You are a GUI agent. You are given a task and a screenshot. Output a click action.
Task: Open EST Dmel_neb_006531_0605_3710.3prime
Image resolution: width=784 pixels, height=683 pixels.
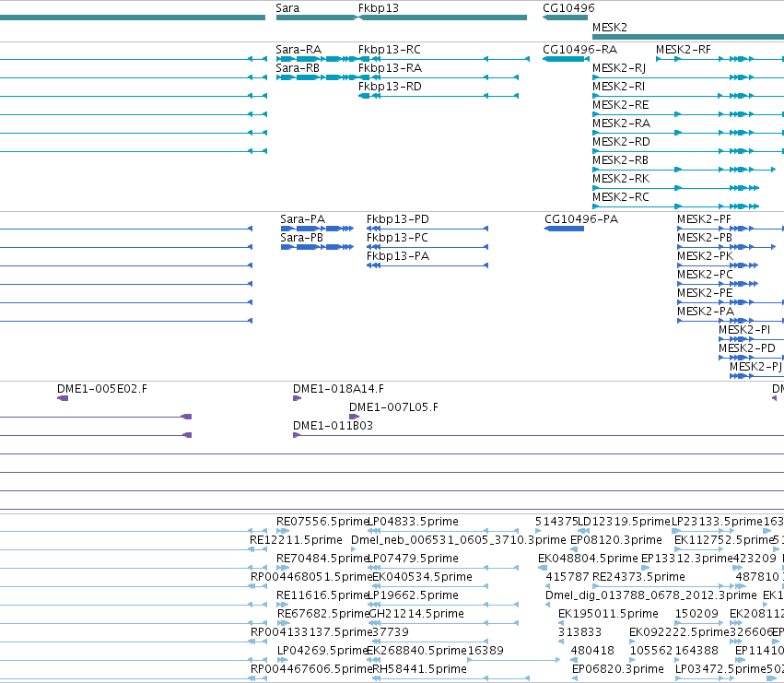pos(459,540)
